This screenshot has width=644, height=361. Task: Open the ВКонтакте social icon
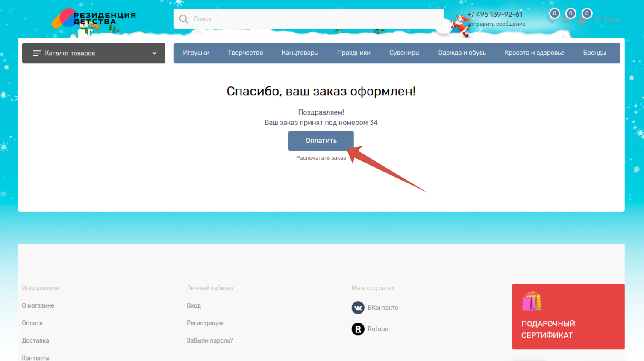358,308
